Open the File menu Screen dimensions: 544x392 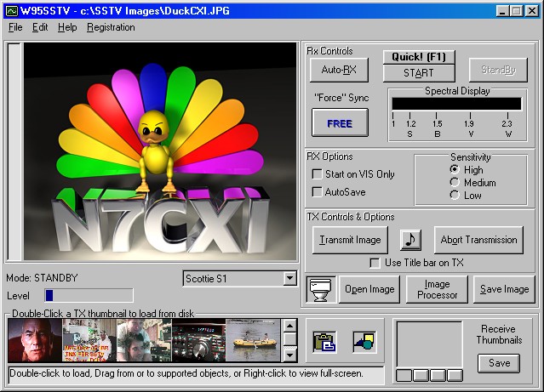[x=15, y=27]
